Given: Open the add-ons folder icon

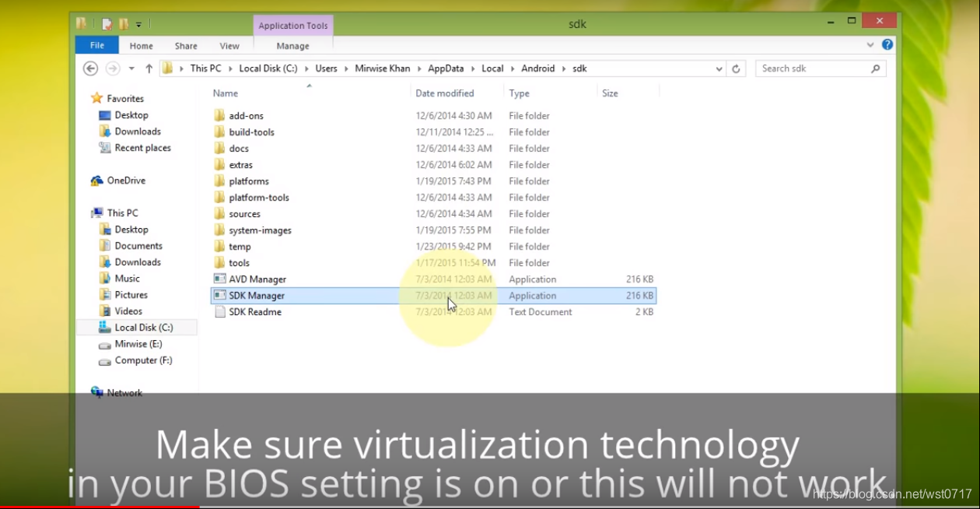Looking at the screenshot, I should point(219,116).
